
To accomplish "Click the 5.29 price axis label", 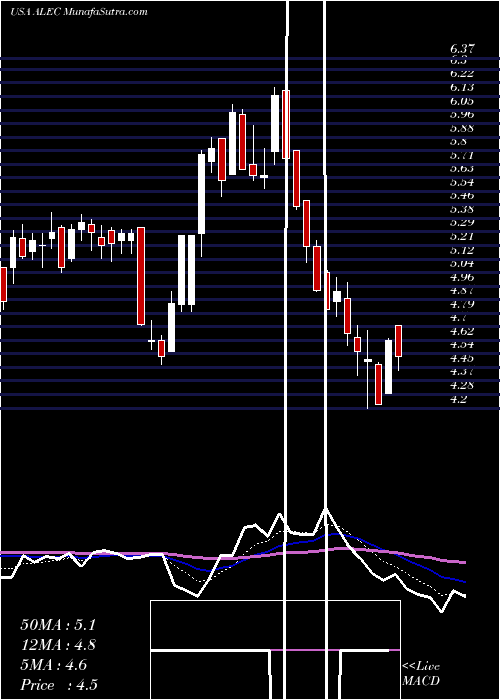I will [x=462, y=222].
